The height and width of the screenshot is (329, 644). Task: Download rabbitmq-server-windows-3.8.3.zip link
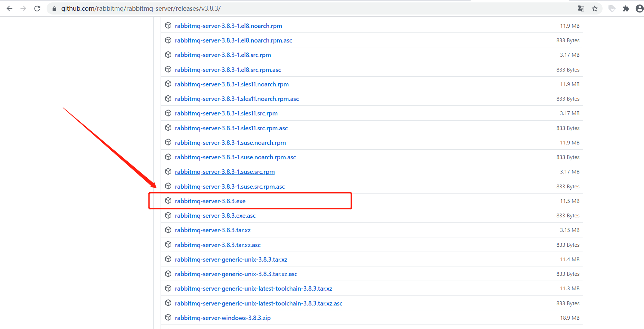pyautogui.click(x=223, y=318)
